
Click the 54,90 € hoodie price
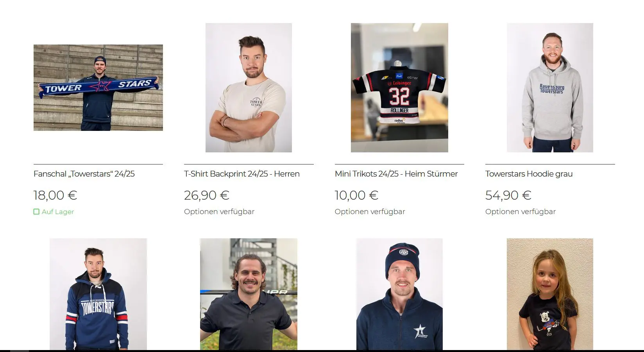(508, 195)
